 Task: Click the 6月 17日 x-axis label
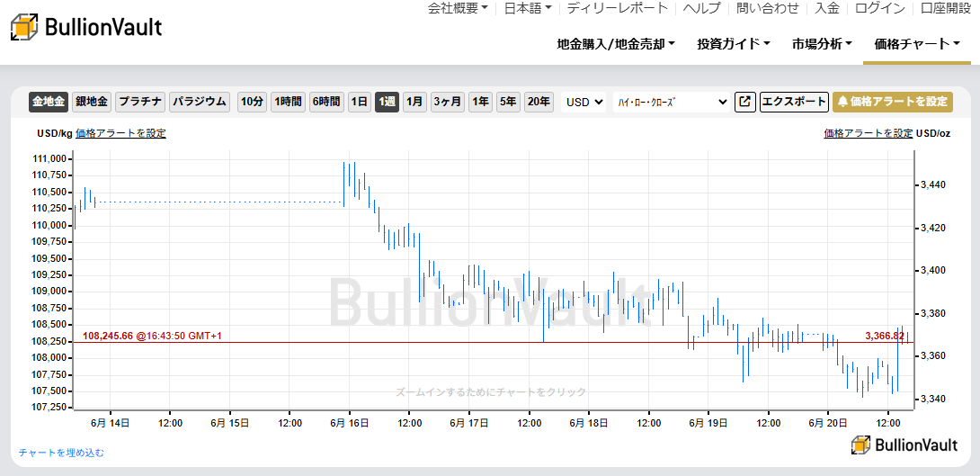point(471,424)
